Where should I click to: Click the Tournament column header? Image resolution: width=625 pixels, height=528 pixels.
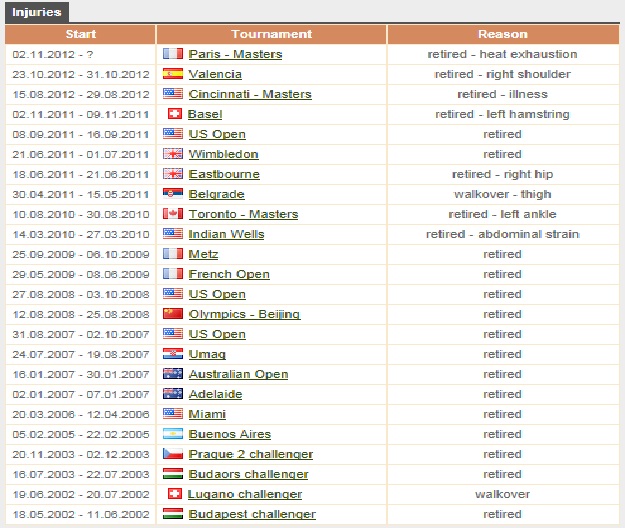coord(271,34)
